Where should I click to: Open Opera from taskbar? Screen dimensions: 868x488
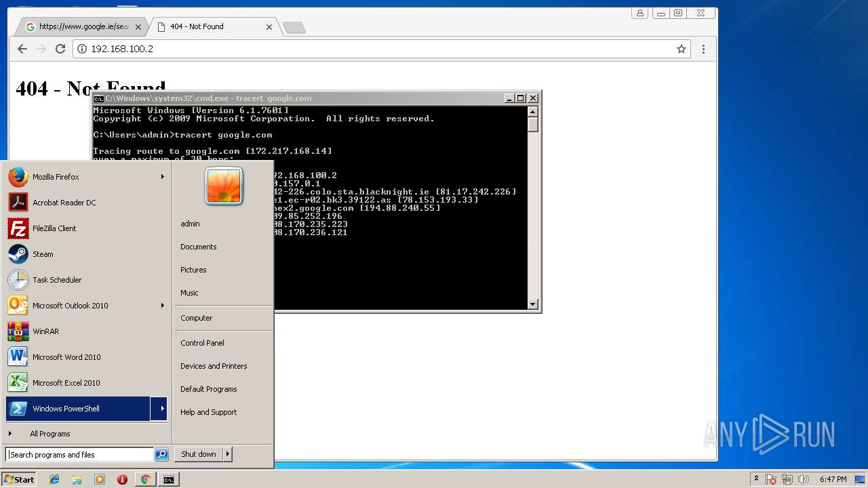(122, 479)
